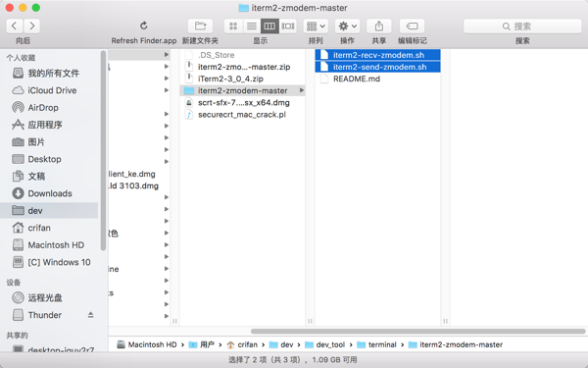Screen dimensions: 588x368
Task: Open the arrange (排列) dropdown
Action: point(316,26)
